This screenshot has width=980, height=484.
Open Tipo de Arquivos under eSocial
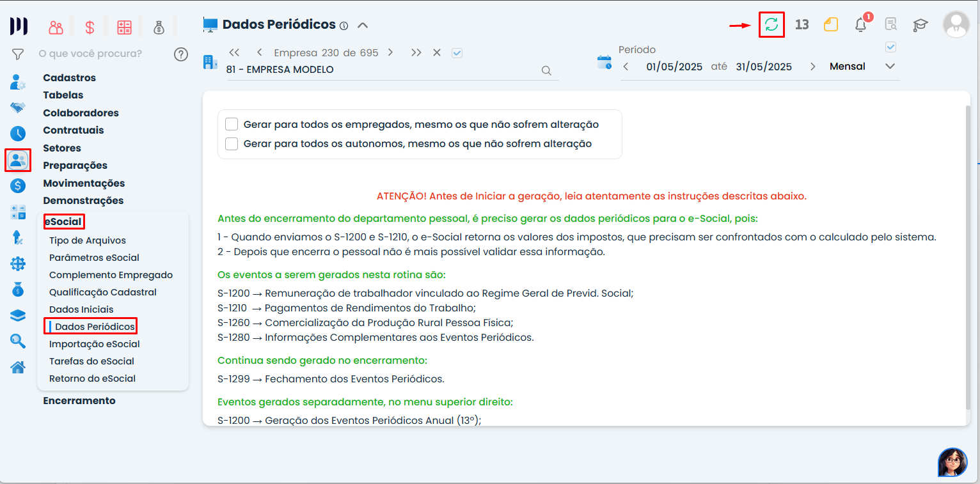coord(88,240)
